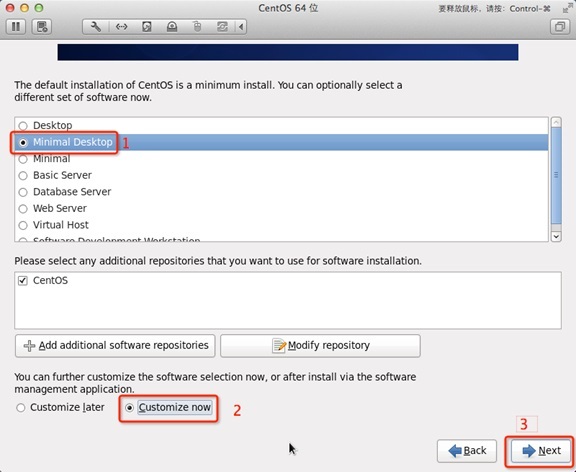Click the CD/DVD drive icon

point(172,26)
